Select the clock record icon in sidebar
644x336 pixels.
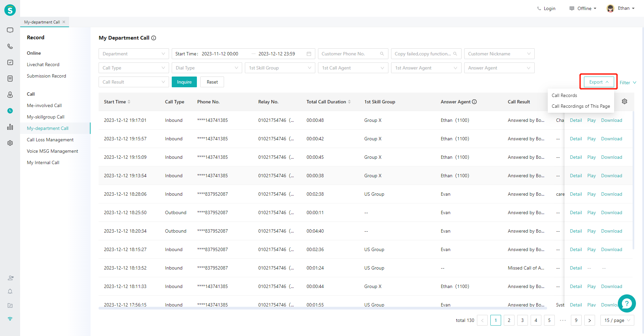(x=10, y=111)
